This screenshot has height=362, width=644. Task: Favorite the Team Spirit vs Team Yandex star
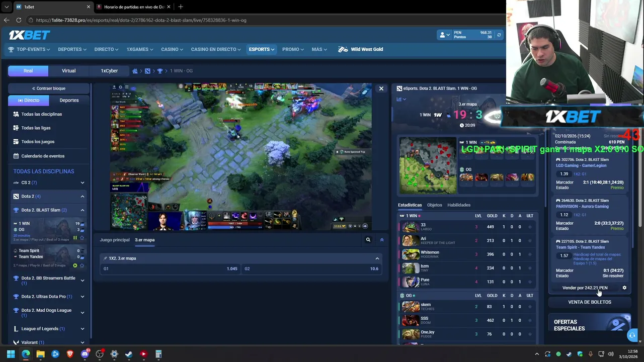point(82,265)
